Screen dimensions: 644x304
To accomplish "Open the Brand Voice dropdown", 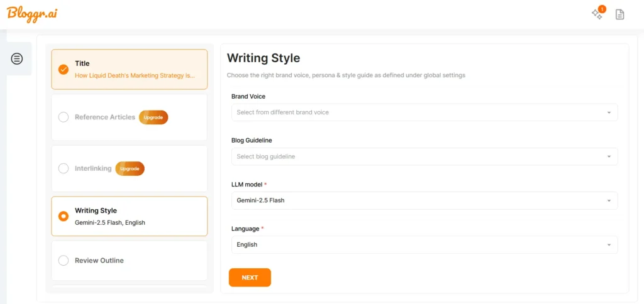I will click(425, 112).
